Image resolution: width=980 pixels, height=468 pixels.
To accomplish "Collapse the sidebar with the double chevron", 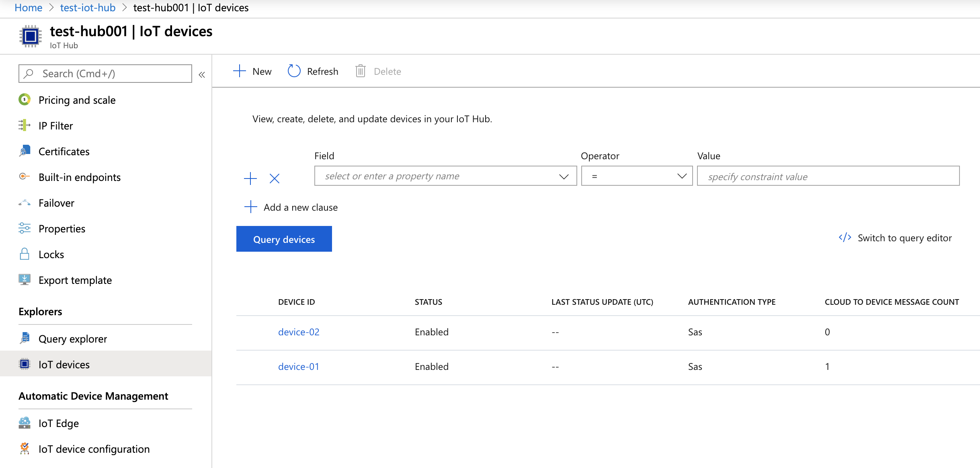I will [202, 74].
